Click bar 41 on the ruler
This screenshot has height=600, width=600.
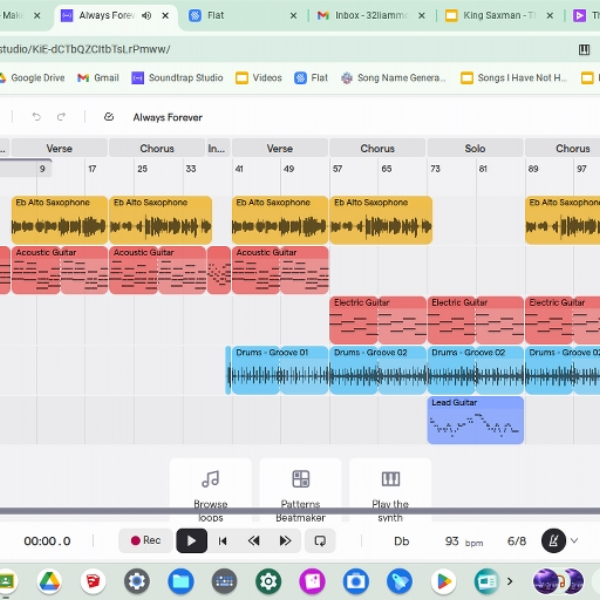(239, 169)
